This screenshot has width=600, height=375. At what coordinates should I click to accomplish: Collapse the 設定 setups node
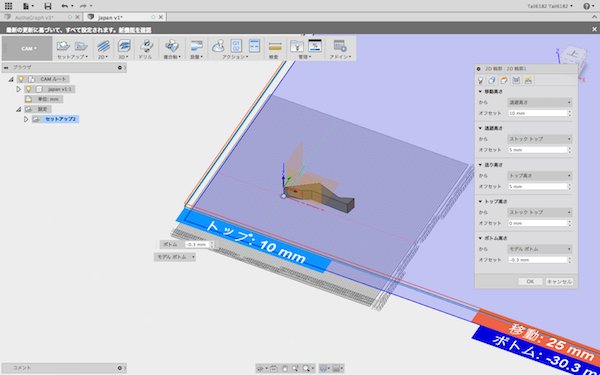click(18, 109)
